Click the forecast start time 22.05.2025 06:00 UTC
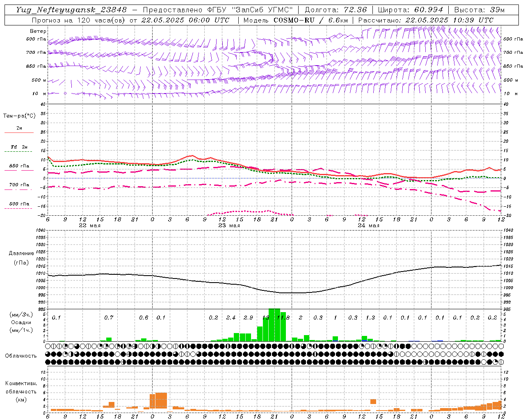Screen dimensions: 525x420 click(x=185, y=20)
